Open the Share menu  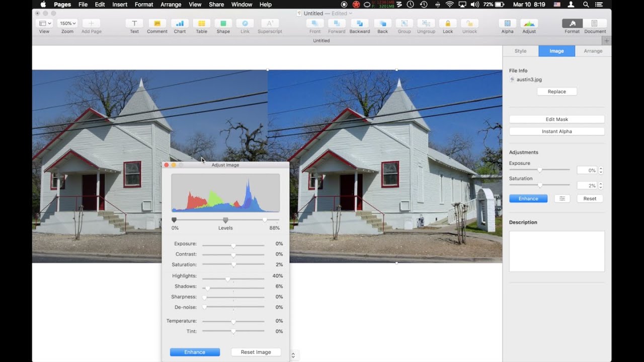coord(216,5)
